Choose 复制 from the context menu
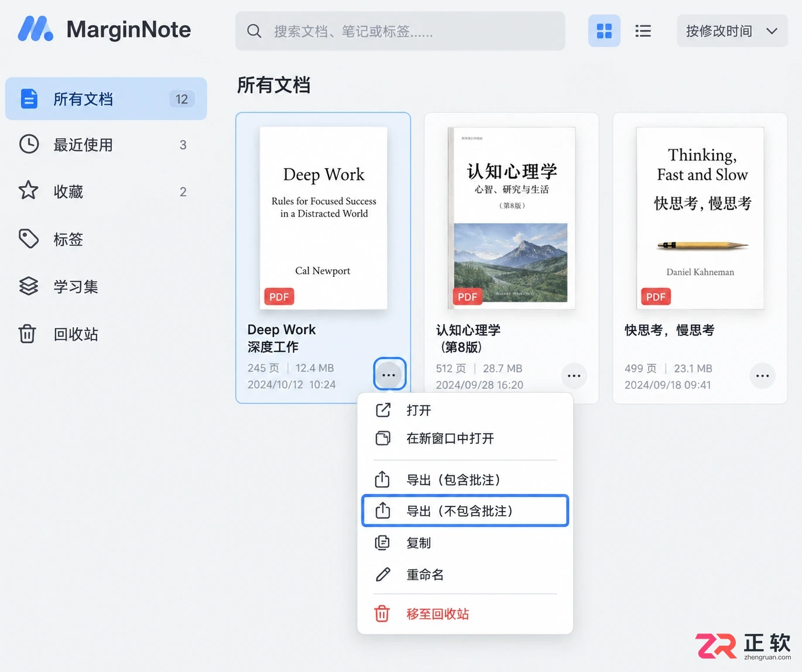The width and height of the screenshot is (802, 672). (x=465, y=543)
